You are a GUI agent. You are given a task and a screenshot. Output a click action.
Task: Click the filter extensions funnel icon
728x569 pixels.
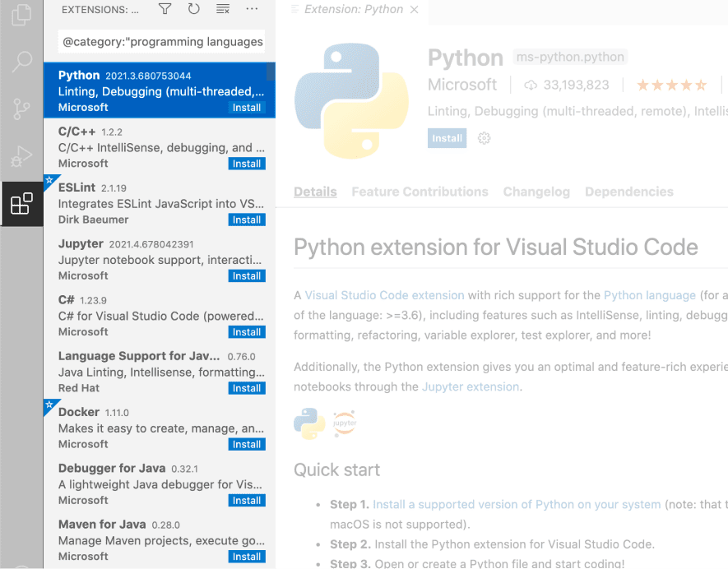(x=165, y=9)
